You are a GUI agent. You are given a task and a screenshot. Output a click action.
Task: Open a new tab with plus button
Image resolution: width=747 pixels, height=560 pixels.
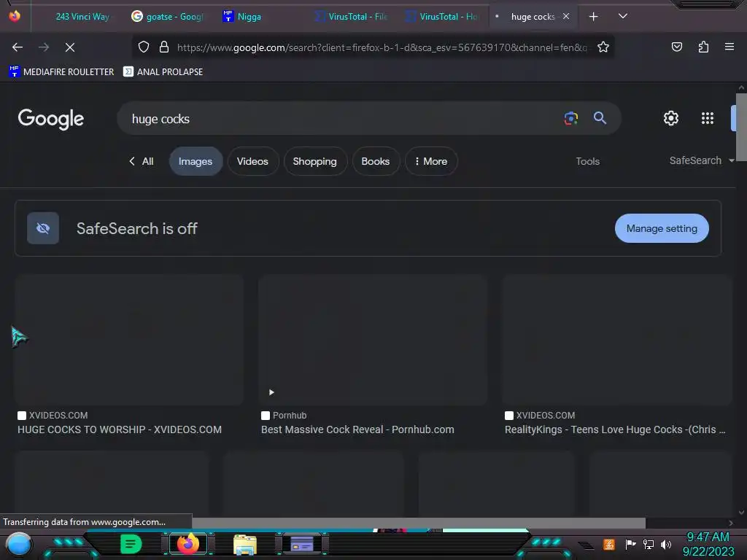(593, 17)
